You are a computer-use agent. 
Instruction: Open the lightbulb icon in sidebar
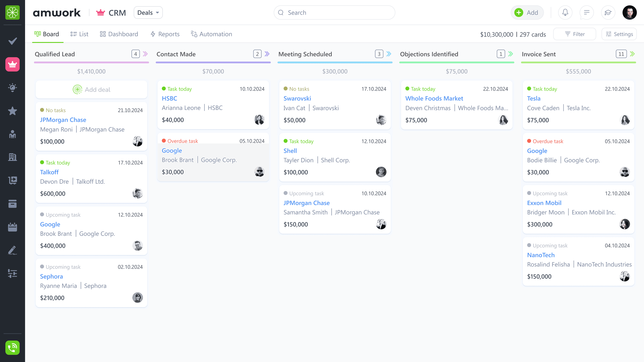click(13, 87)
